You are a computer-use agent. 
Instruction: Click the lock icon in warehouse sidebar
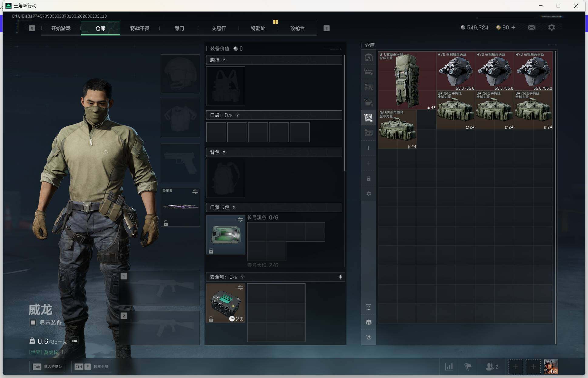[369, 179]
